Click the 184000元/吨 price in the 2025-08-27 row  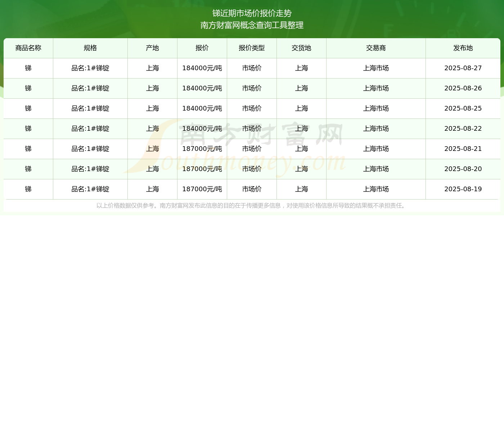pyautogui.click(x=202, y=68)
